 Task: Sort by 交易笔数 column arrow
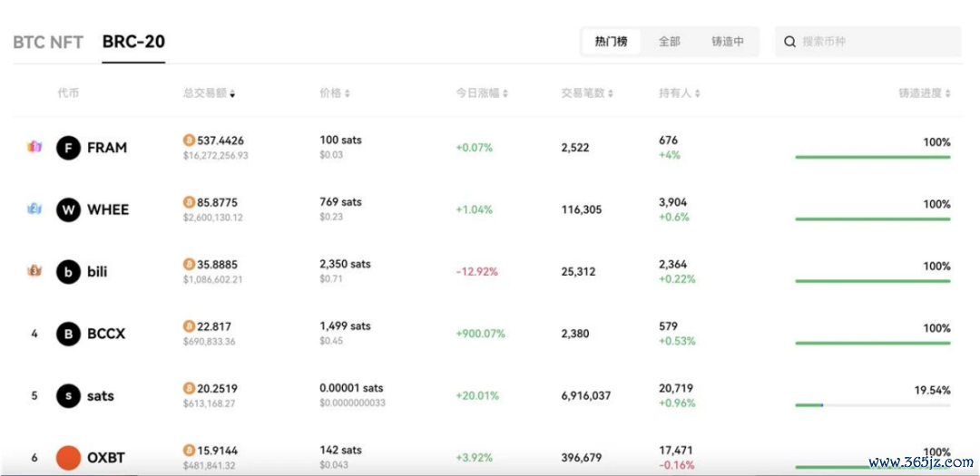[x=610, y=93]
